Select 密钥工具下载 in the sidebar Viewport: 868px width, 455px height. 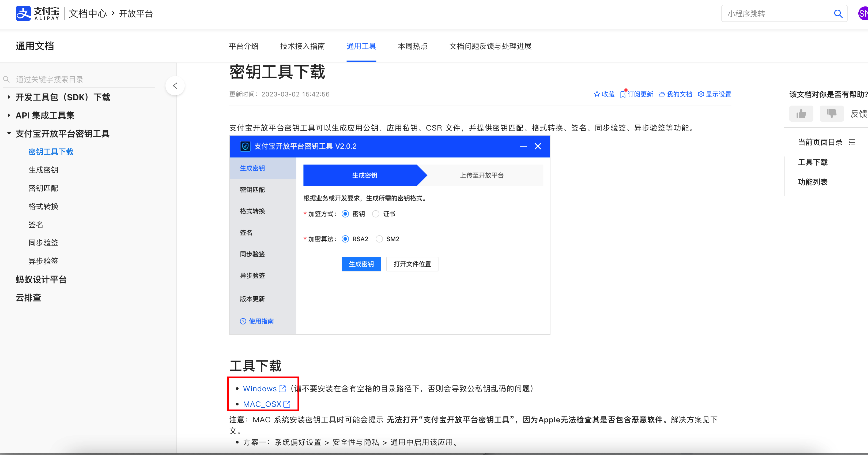pos(51,152)
